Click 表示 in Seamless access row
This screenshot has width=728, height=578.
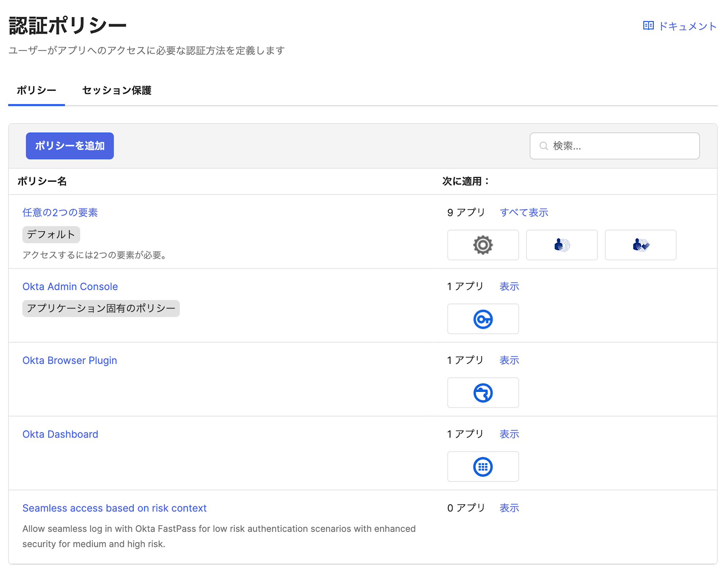coord(509,508)
